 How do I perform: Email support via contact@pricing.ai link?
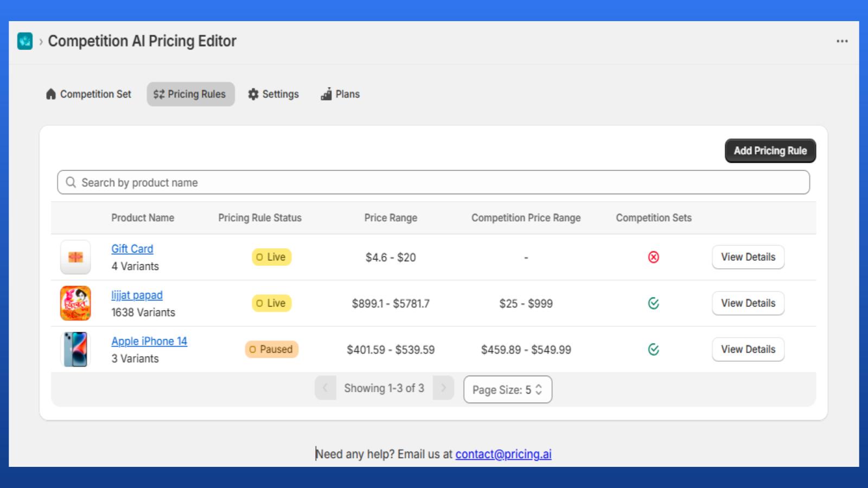coord(503,454)
